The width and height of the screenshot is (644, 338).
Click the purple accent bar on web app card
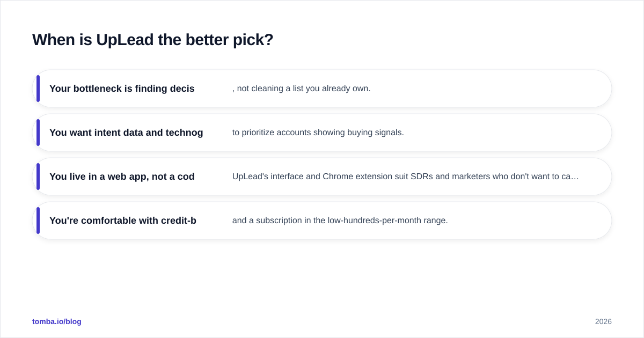[38, 177]
